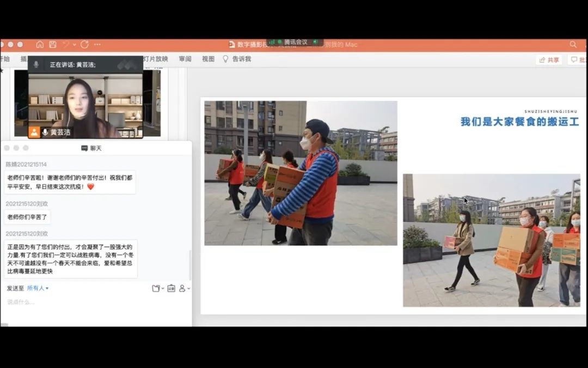Click the Home icon in PowerPoint title bar
Screen dimensions: 588x368
(x=40, y=45)
